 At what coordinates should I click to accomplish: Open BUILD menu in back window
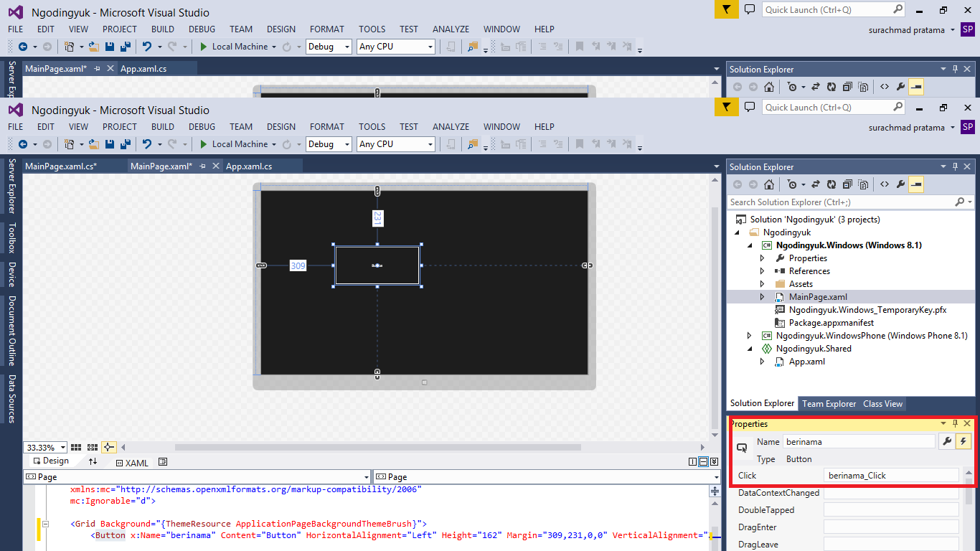(163, 29)
